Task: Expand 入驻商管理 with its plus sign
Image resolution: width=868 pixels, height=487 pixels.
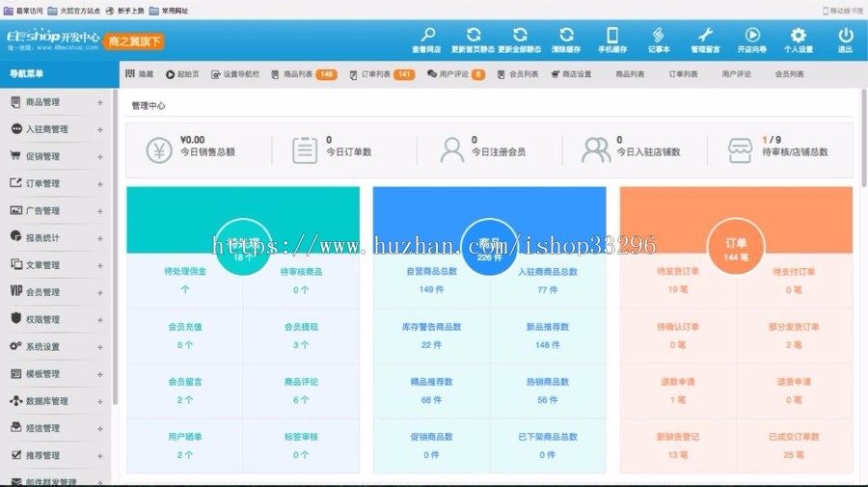Action: 100,129
